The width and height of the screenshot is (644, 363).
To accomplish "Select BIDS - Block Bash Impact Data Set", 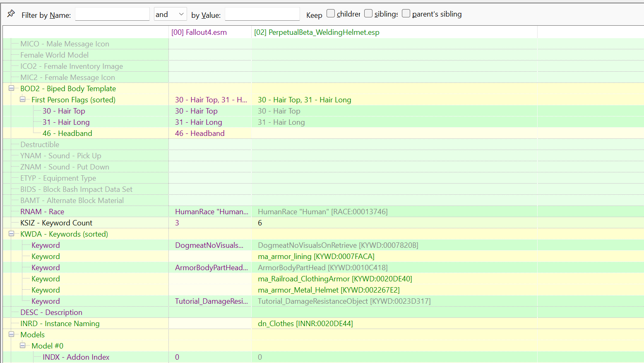I will coord(76,189).
